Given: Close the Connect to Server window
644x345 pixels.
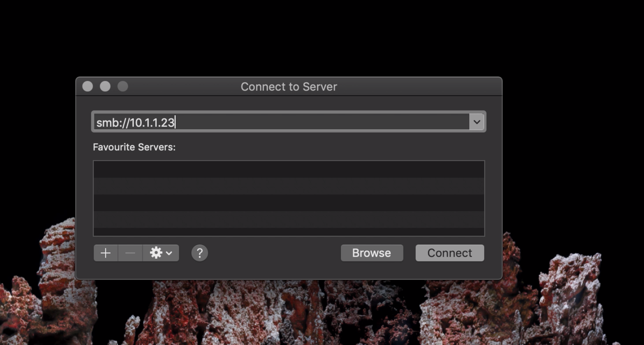Looking at the screenshot, I should point(88,87).
